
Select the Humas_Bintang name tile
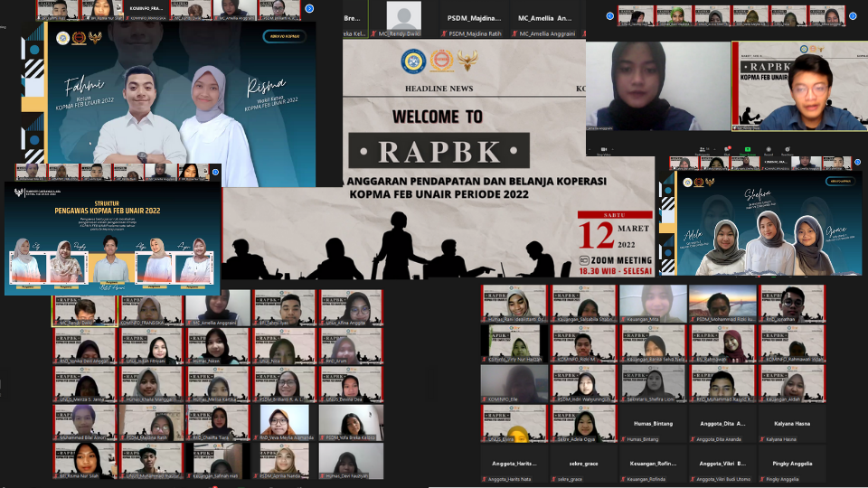click(x=653, y=423)
